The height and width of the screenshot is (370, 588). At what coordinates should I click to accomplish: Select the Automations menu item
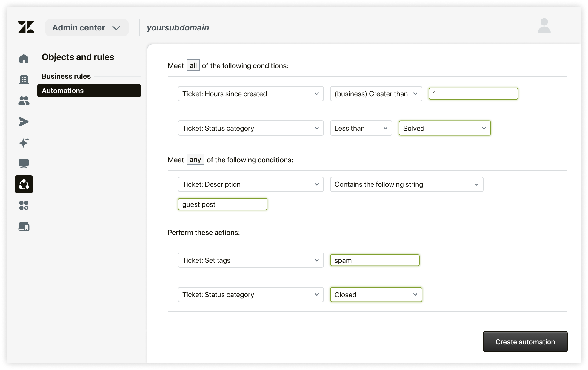tap(89, 91)
